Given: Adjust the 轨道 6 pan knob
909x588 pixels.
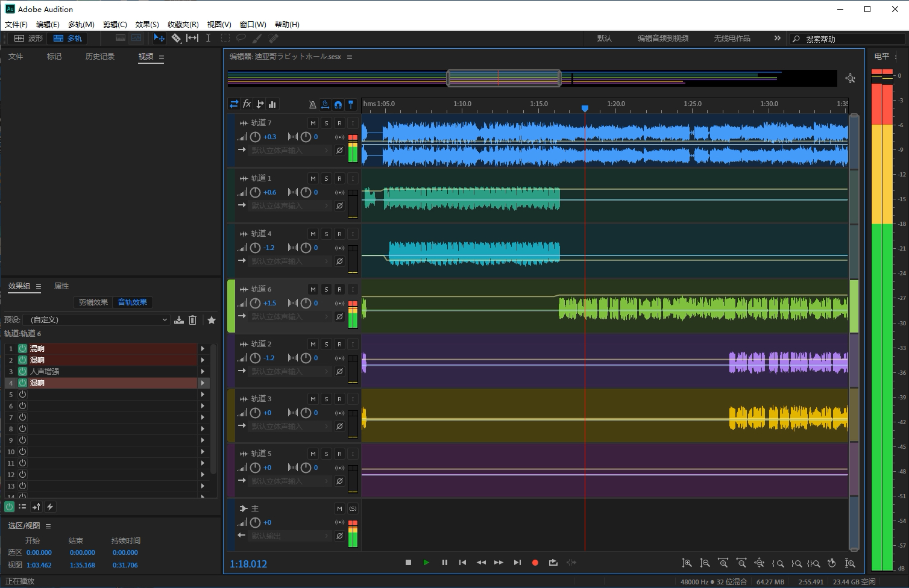Looking at the screenshot, I should (x=306, y=303).
